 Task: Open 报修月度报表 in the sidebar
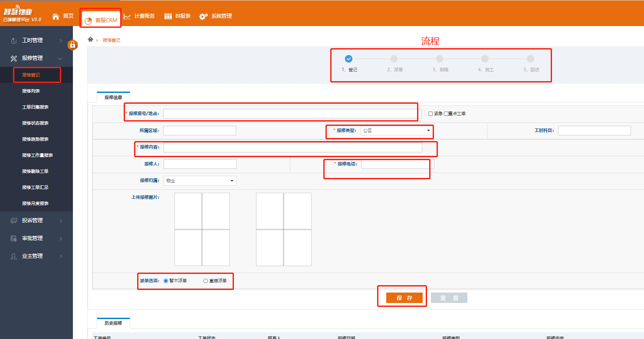pos(35,204)
